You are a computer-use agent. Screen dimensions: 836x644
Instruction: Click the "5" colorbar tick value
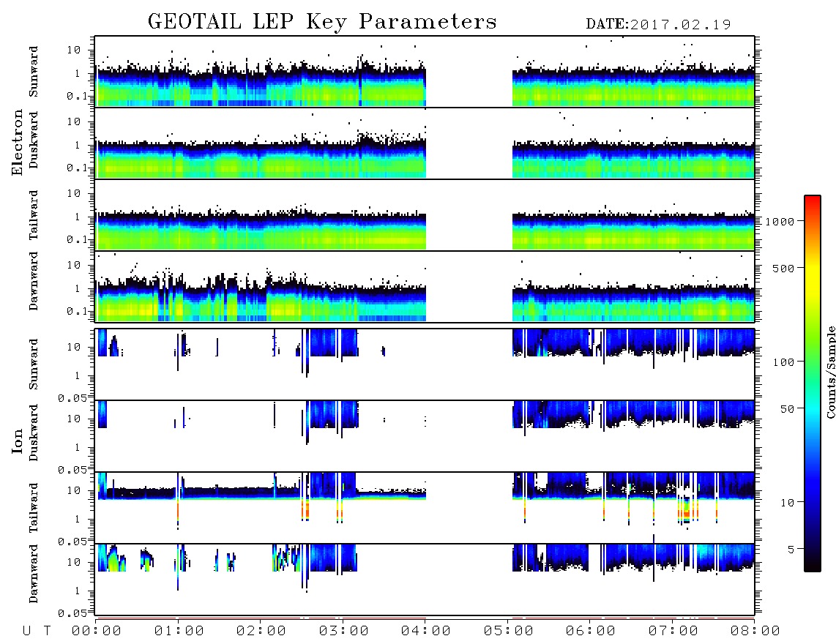pos(791,549)
